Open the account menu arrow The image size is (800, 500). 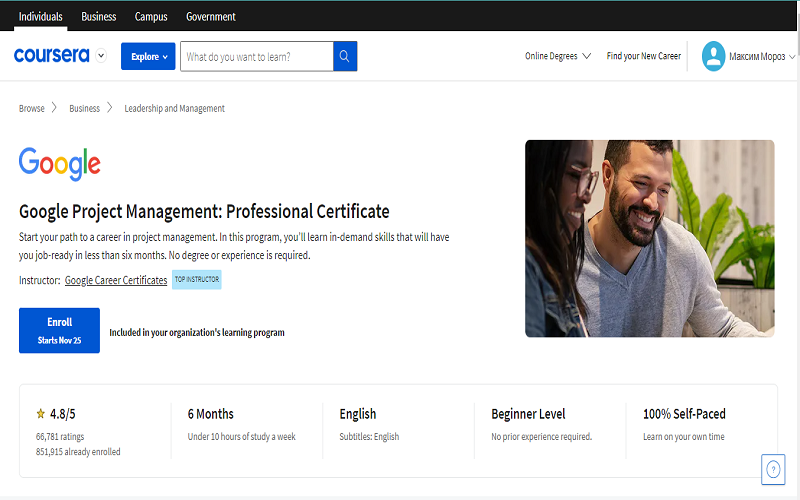(792, 57)
